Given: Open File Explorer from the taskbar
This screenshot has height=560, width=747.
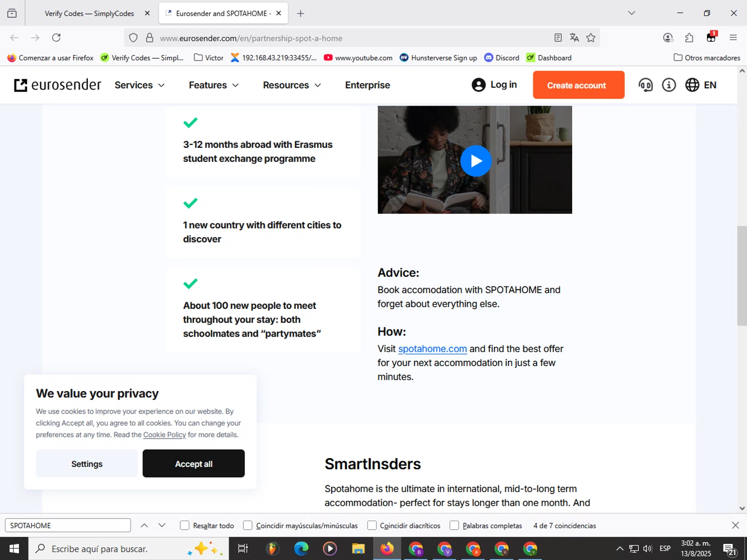Looking at the screenshot, I should [x=358, y=549].
